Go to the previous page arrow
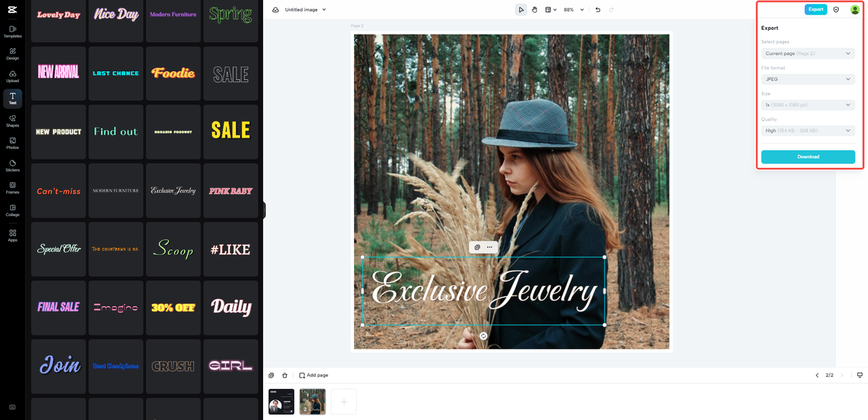 (817, 375)
